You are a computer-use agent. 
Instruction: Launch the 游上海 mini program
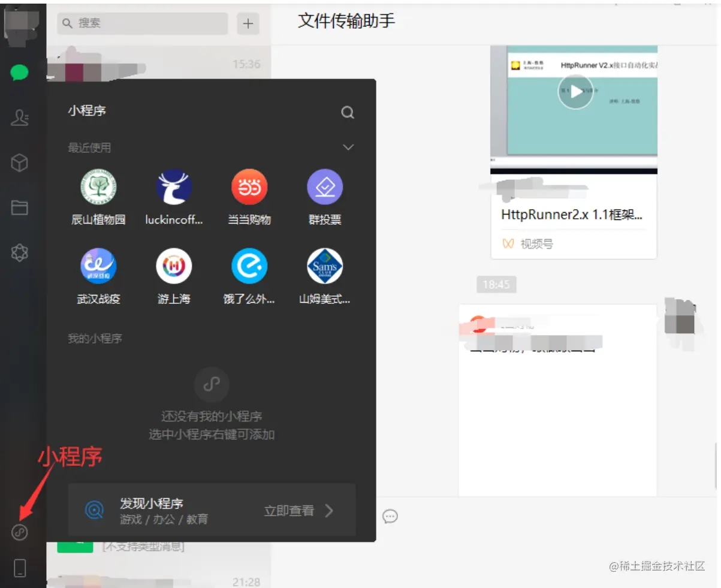pos(174,276)
